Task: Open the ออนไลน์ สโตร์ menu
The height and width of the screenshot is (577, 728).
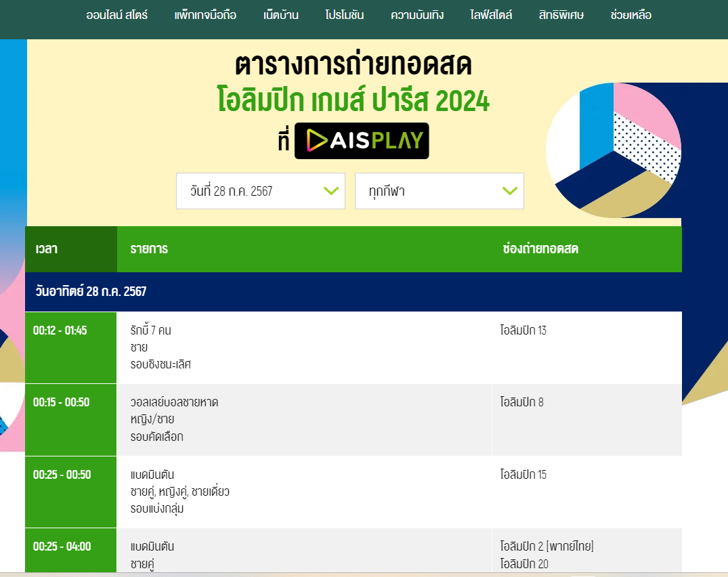Action: coord(117,15)
